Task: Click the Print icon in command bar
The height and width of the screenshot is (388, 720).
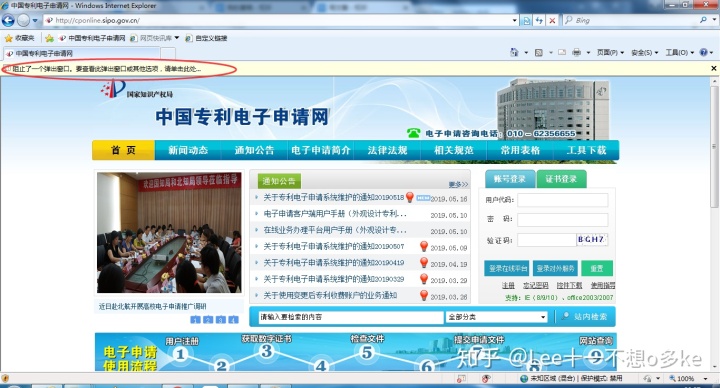Action: click(x=577, y=52)
